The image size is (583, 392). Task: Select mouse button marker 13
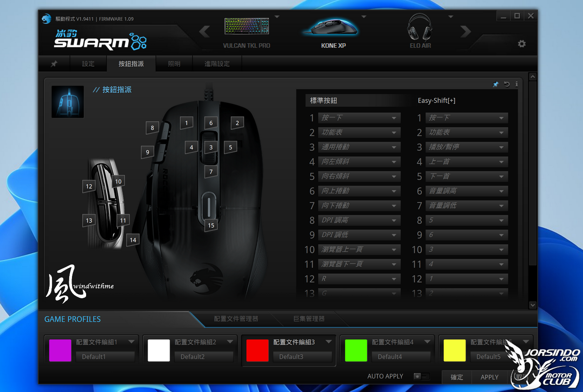click(89, 220)
